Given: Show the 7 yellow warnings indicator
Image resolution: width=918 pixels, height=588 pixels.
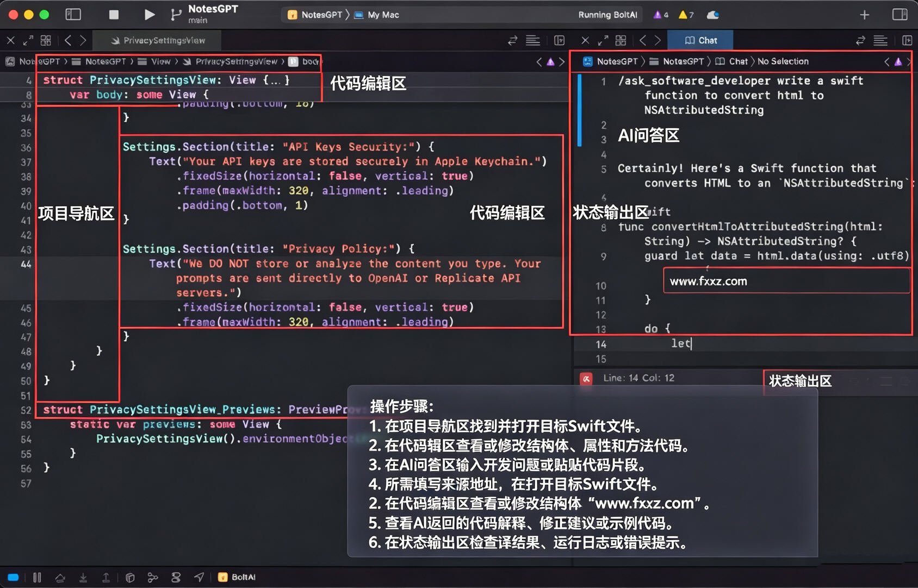Looking at the screenshot, I should (x=686, y=15).
